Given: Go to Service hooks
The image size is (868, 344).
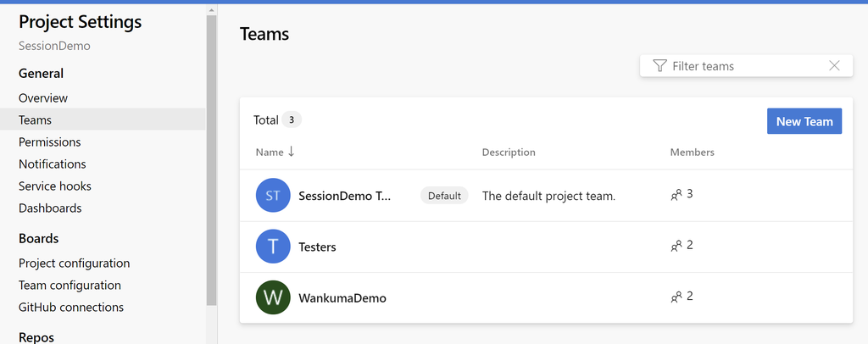Looking at the screenshot, I should click(x=55, y=186).
